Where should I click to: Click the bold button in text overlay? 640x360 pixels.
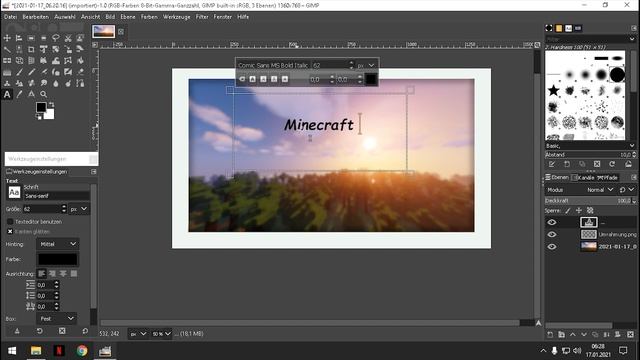coord(253,79)
